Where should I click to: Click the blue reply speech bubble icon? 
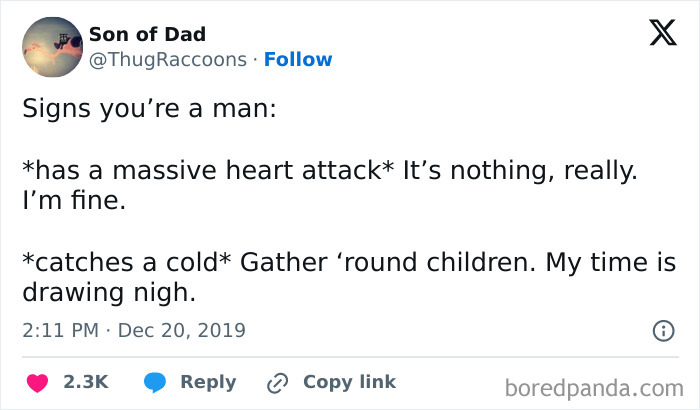(154, 382)
